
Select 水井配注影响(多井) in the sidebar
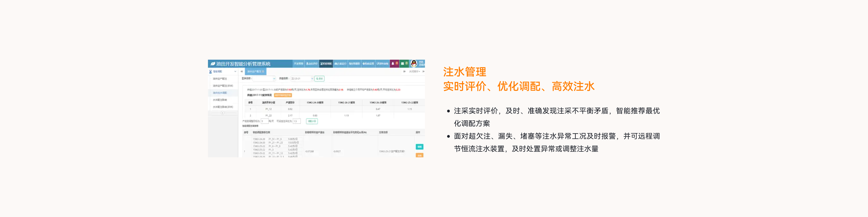click(223, 107)
